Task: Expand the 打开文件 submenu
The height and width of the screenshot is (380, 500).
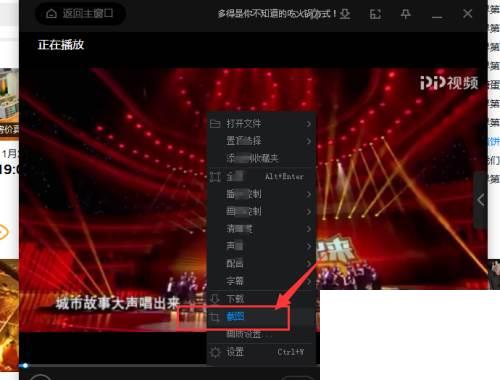Action: click(261, 124)
